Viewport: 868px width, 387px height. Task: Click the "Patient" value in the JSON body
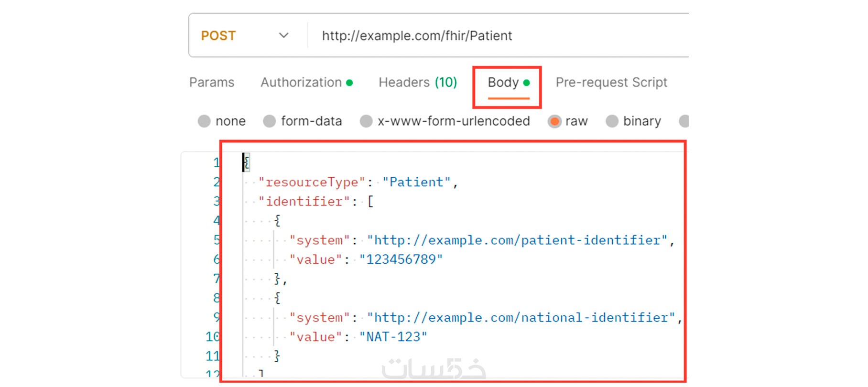[416, 182]
